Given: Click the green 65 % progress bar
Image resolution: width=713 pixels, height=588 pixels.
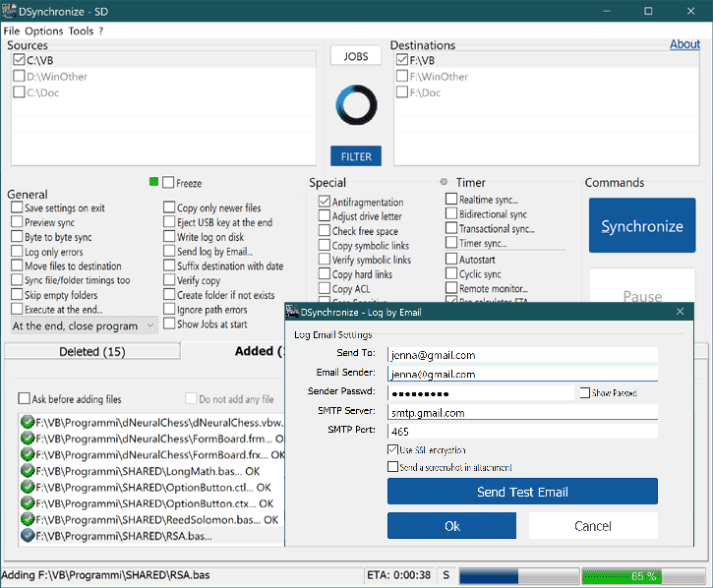Looking at the screenshot, I should (643, 576).
